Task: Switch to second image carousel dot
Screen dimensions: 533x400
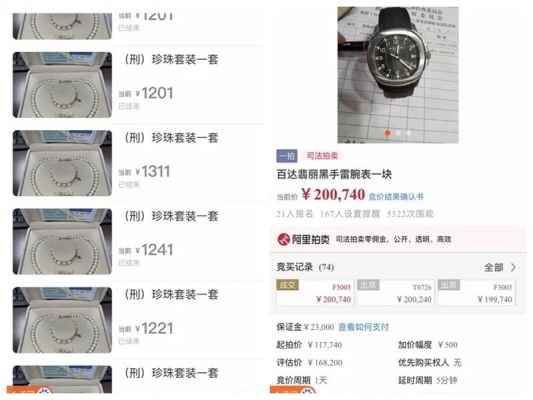Action: pos(398,133)
